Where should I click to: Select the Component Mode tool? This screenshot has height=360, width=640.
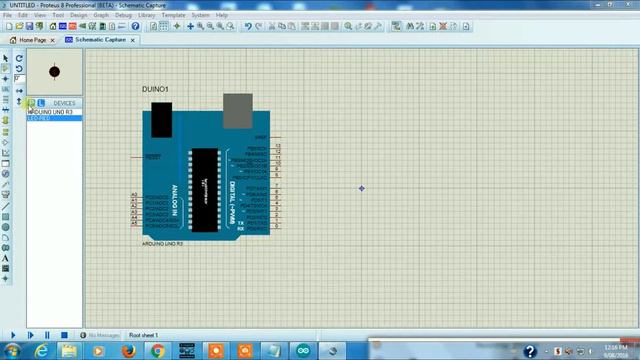5,69
